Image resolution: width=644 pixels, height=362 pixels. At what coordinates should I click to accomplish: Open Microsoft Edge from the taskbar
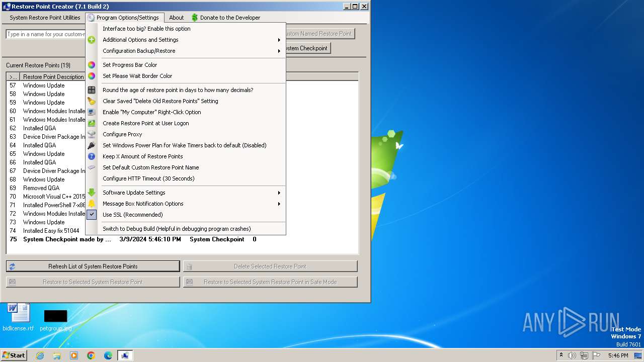108,355
